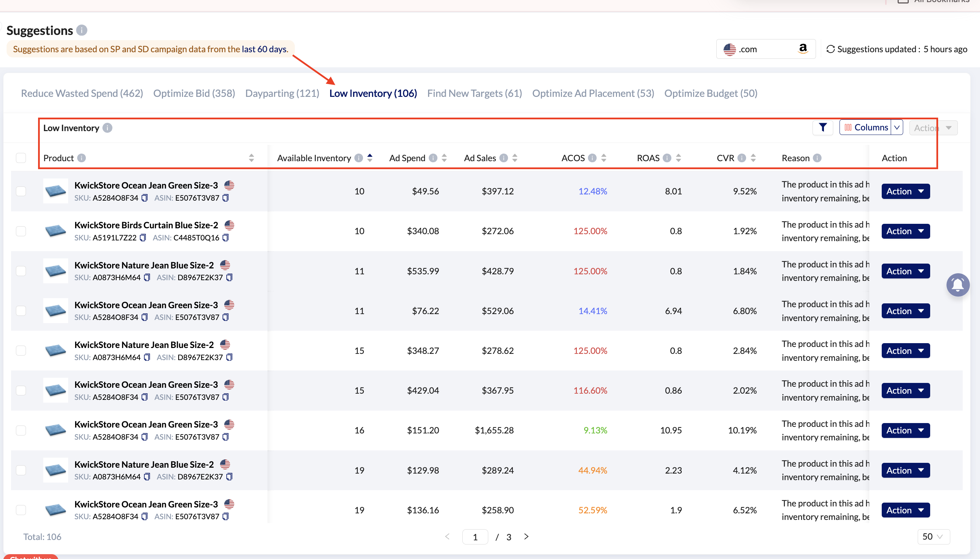980x559 pixels.
Task: Sort by Available Inventory column arrows
Action: (370, 158)
